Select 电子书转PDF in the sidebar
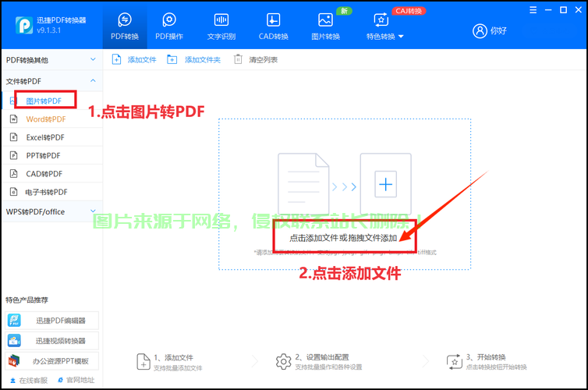588x390 pixels. coord(51,192)
